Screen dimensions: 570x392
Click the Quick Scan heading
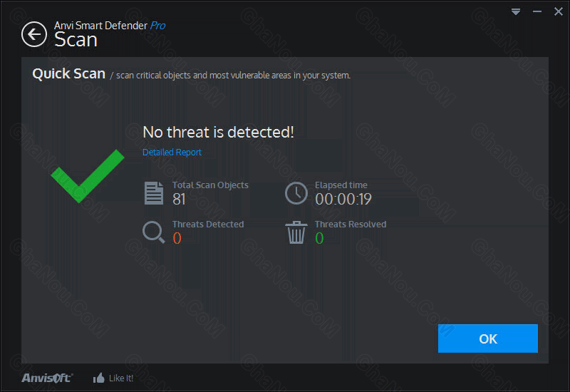coord(68,74)
